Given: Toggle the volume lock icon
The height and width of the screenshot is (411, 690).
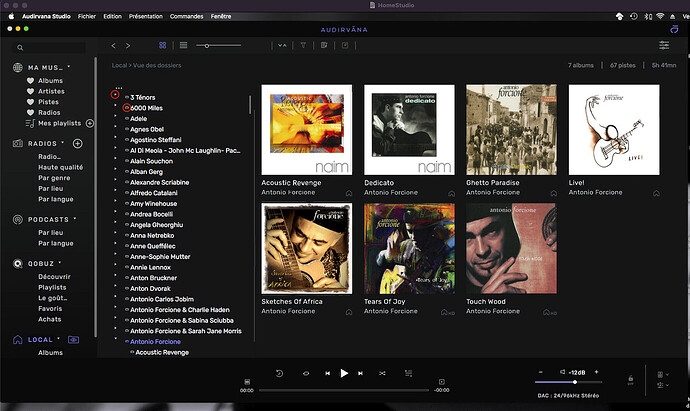Looking at the screenshot, I should (x=631, y=379).
